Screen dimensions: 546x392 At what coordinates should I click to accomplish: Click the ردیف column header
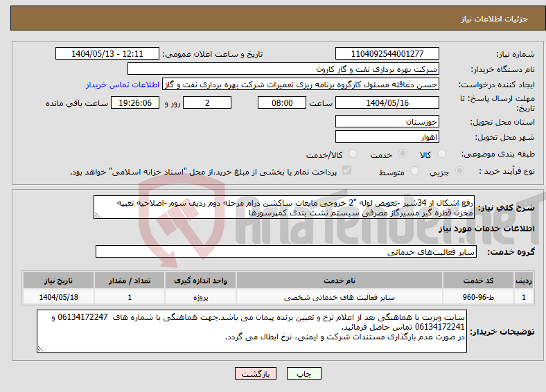click(524, 280)
